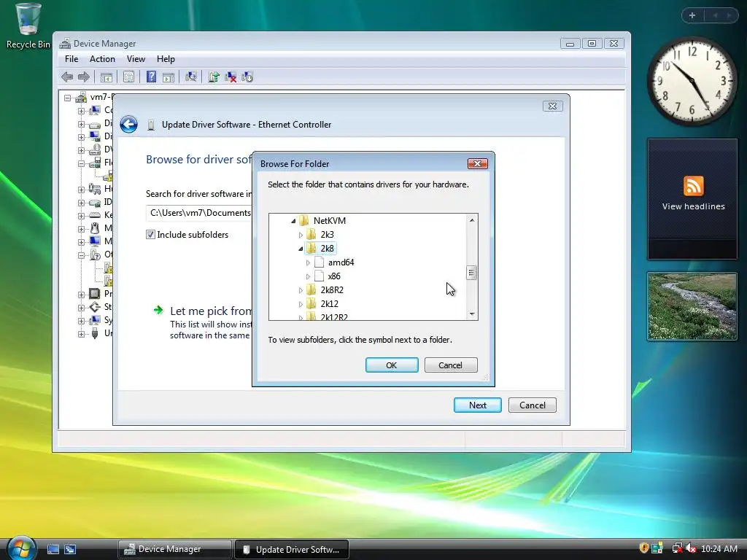Click the blue Help question-mark toolbar icon
Image resolution: width=747 pixels, height=560 pixels.
[151, 77]
